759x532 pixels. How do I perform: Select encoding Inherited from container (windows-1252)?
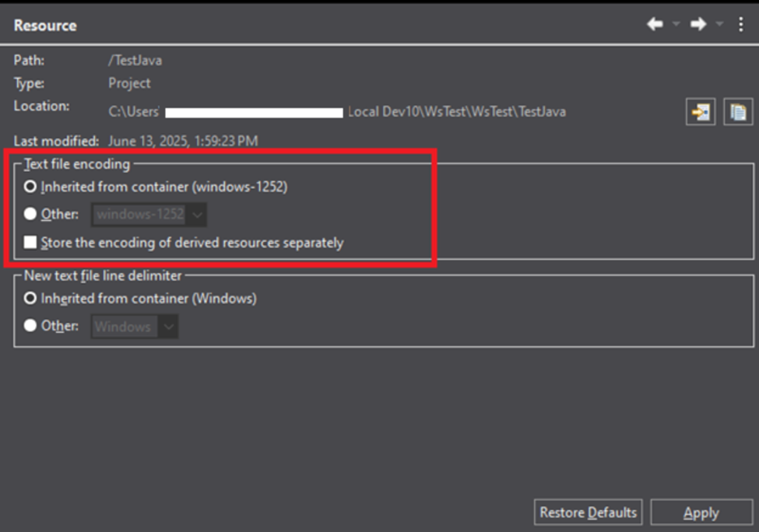click(x=30, y=187)
